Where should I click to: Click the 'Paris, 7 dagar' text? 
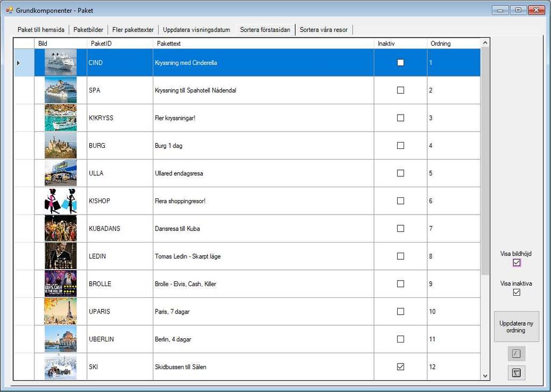pos(172,311)
